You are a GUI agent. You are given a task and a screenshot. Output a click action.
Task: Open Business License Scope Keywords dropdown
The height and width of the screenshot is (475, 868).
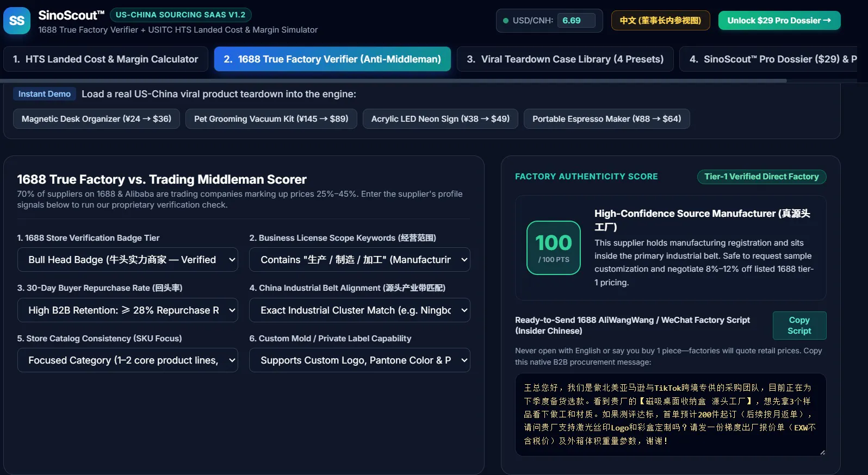[359, 260]
